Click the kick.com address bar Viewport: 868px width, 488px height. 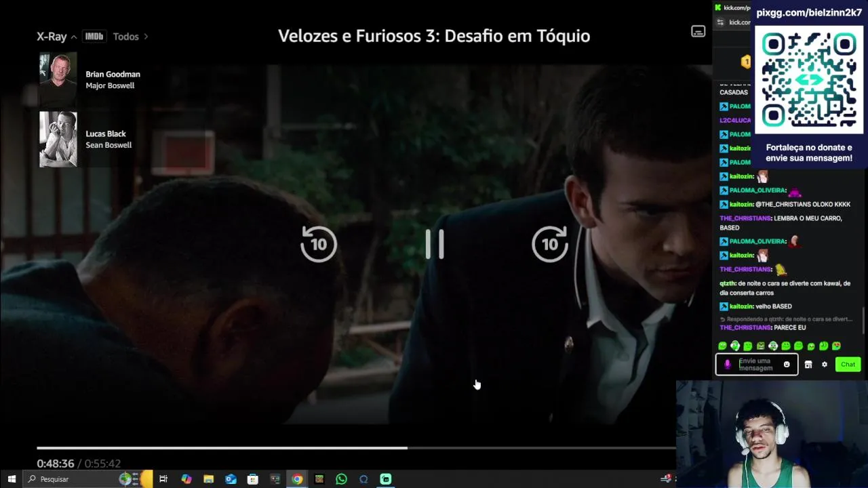[738, 22]
